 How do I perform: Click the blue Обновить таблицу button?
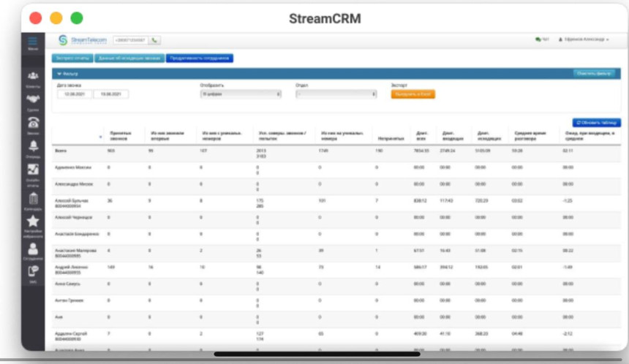coord(597,123)
